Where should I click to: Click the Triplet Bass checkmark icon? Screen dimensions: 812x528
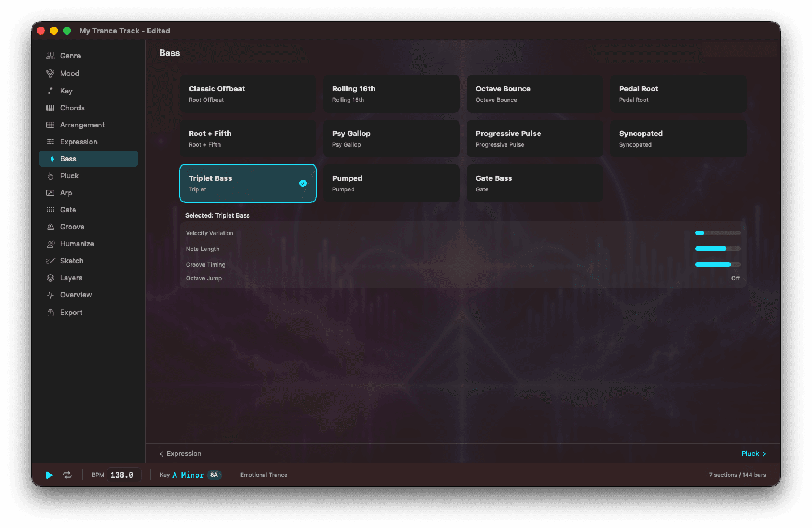(x=303, y=183)
